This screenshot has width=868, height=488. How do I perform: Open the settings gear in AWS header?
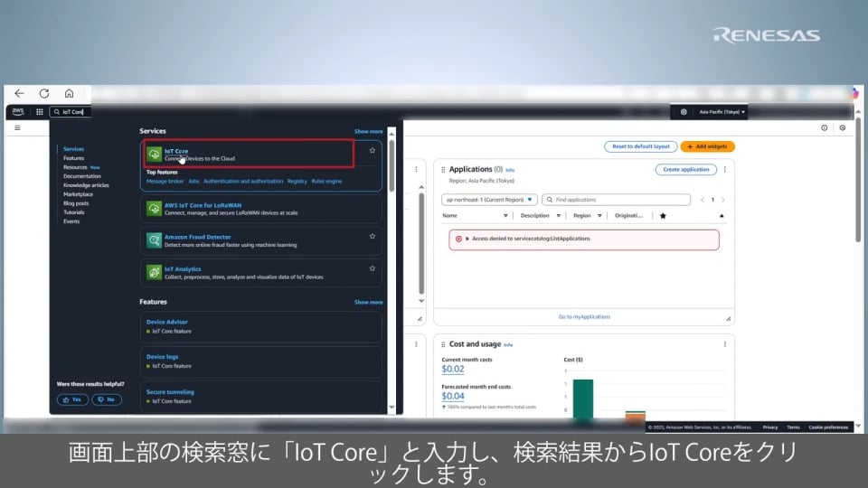(684, 112)
